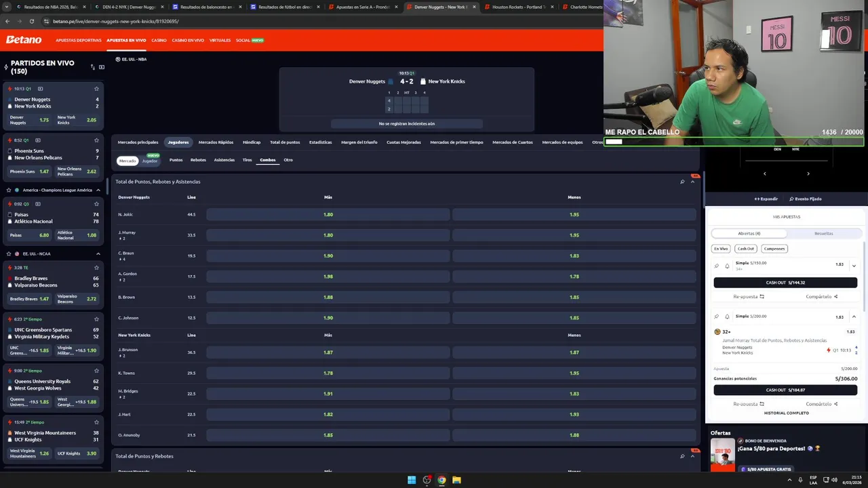Enable bell alerts for Simple S/150.00 bet
The height and width of the screenshot is (488, 868).
(x=727, y=266)
